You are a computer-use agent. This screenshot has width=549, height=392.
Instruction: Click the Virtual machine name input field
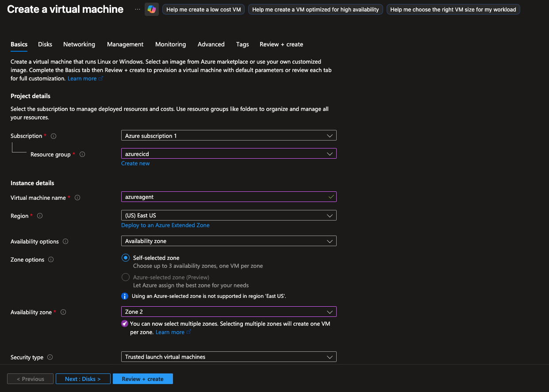[x=223, y=197]
